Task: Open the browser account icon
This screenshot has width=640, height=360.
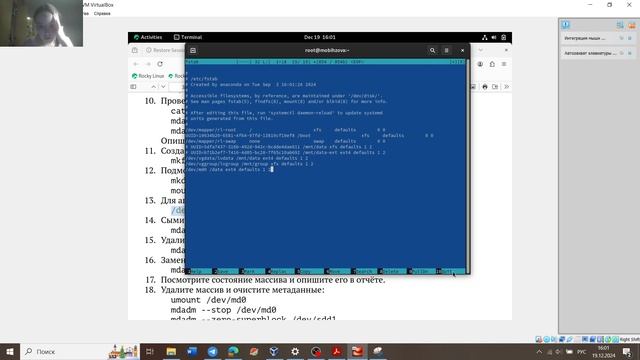Action: tap(480, 64)
